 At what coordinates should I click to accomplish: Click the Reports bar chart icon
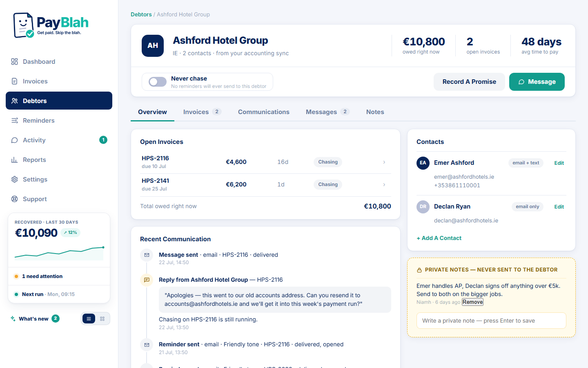click(15, 160)
